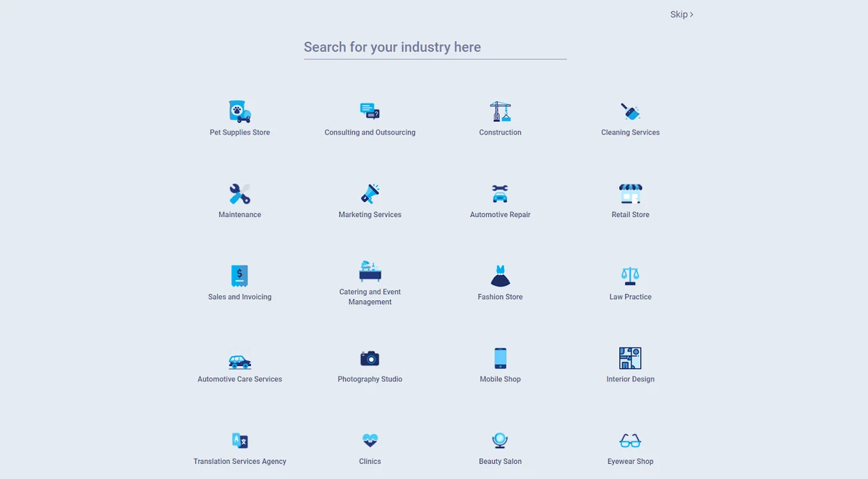868x479 pixels.
Task: Click the Clinics text label
Action: point(370,462)
